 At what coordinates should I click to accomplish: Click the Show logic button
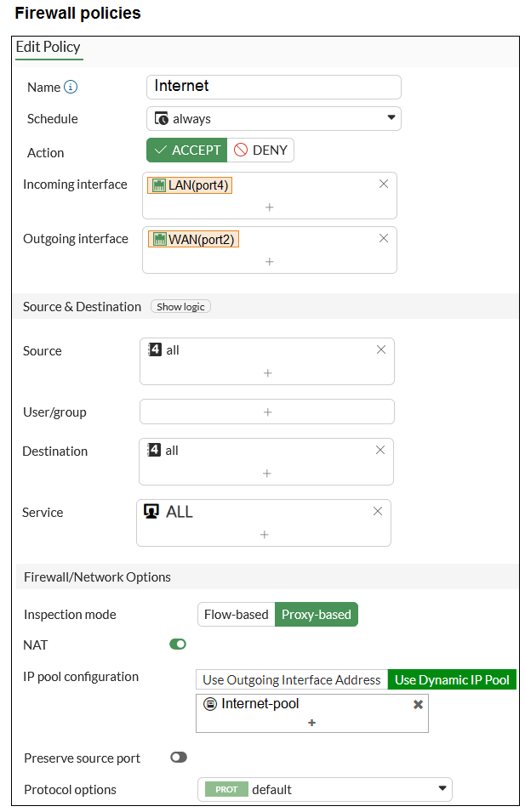181,307
